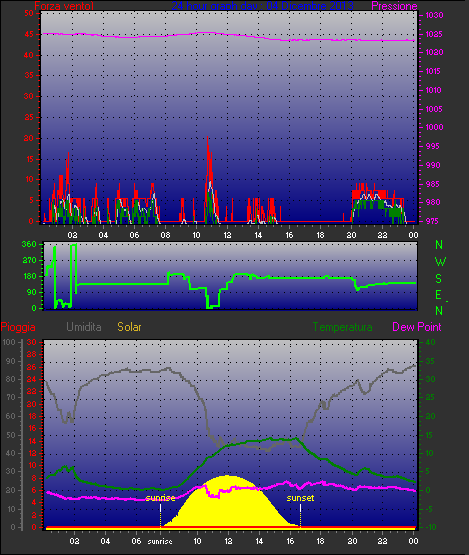Click the hour 12 label on wind chart
This screenshot has width=469, height=555.
tap(227, 235)
